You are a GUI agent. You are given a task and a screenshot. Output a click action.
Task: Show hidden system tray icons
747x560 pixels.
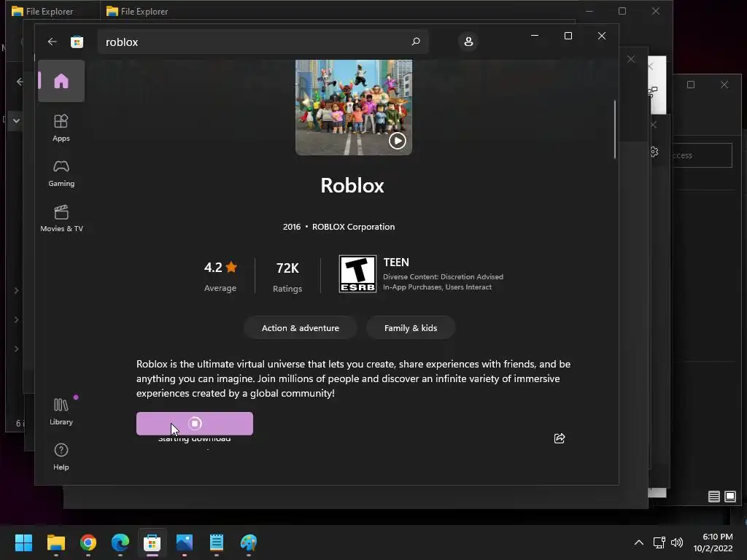click(x=639, y=542)
